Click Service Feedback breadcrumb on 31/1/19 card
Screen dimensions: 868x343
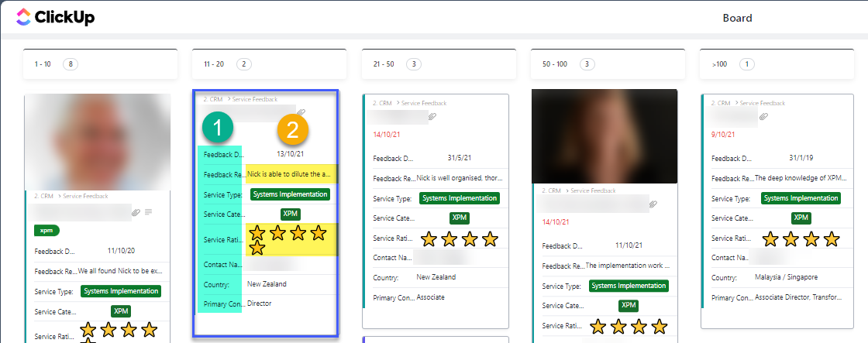[x=763, y=103]
